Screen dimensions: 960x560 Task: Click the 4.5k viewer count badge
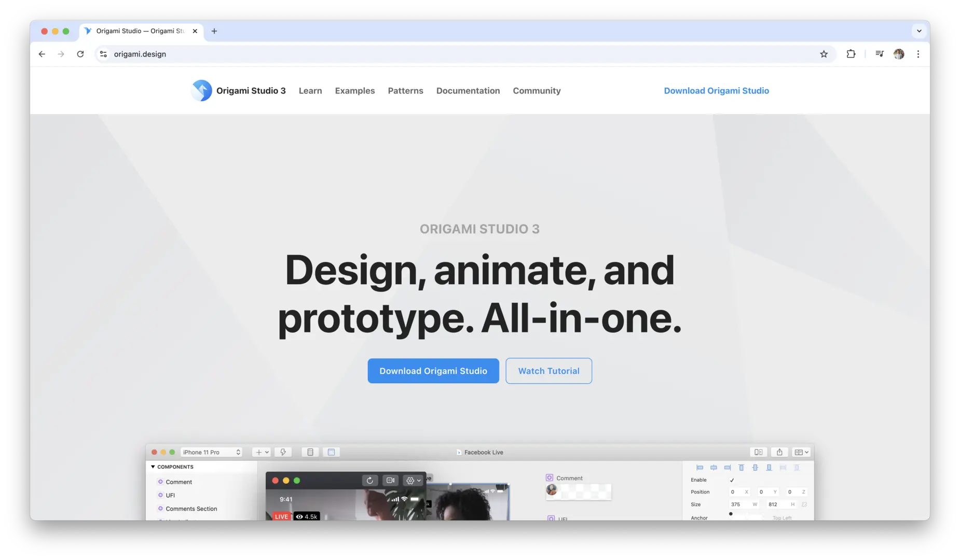(x=307, y=516)
